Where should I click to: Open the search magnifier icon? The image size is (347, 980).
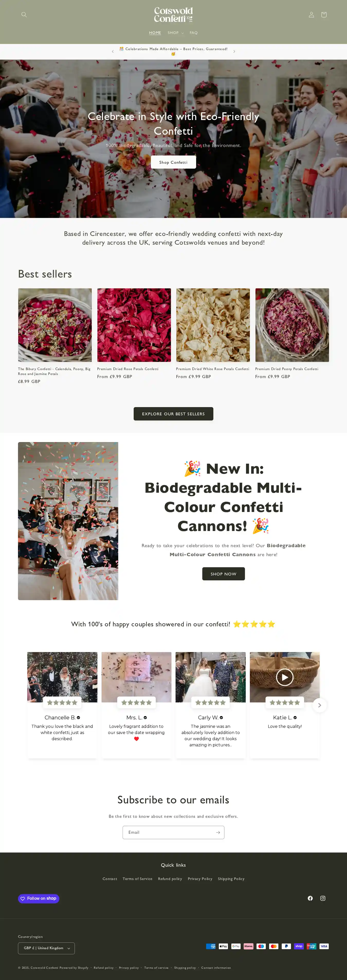click(24, 14)
